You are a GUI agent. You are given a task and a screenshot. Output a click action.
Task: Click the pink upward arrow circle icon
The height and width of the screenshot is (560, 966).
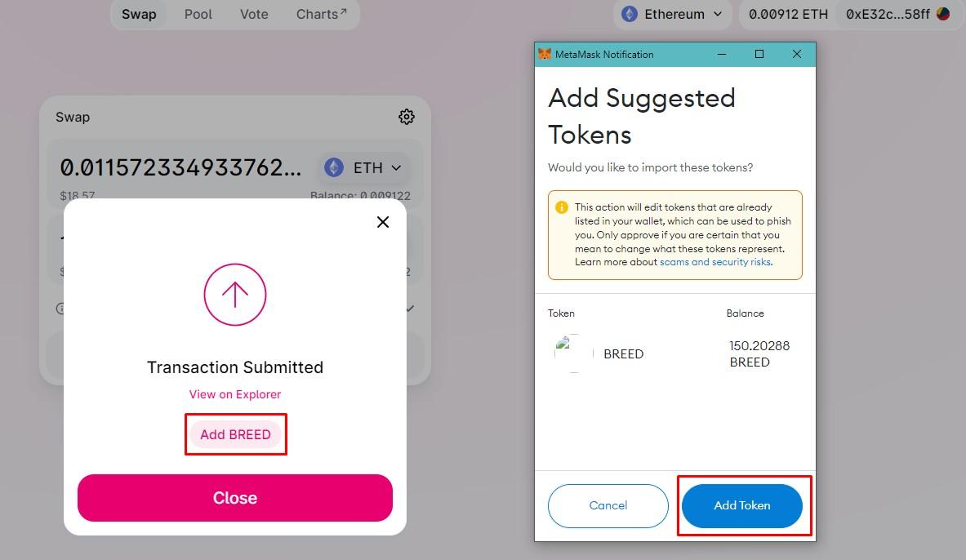pos(234,295)
